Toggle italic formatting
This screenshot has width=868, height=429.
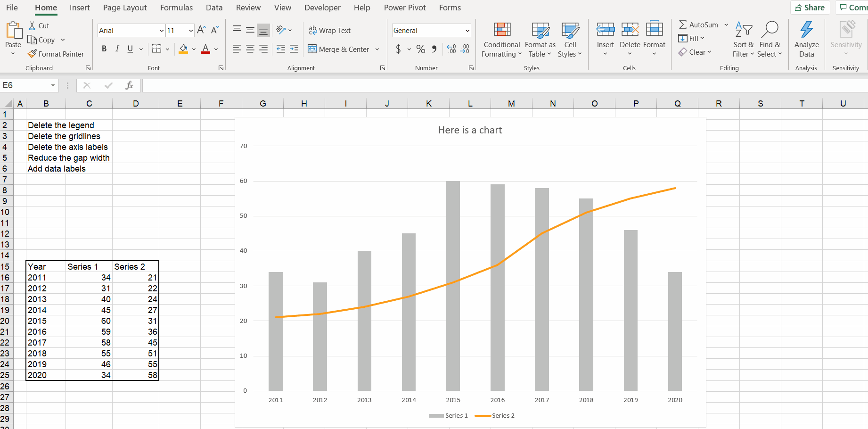point(117,49)
